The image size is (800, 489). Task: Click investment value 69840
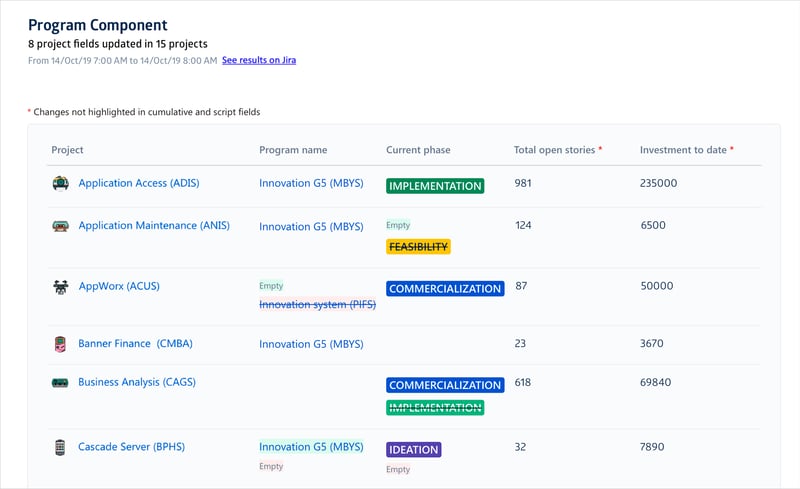coord(656,382)
